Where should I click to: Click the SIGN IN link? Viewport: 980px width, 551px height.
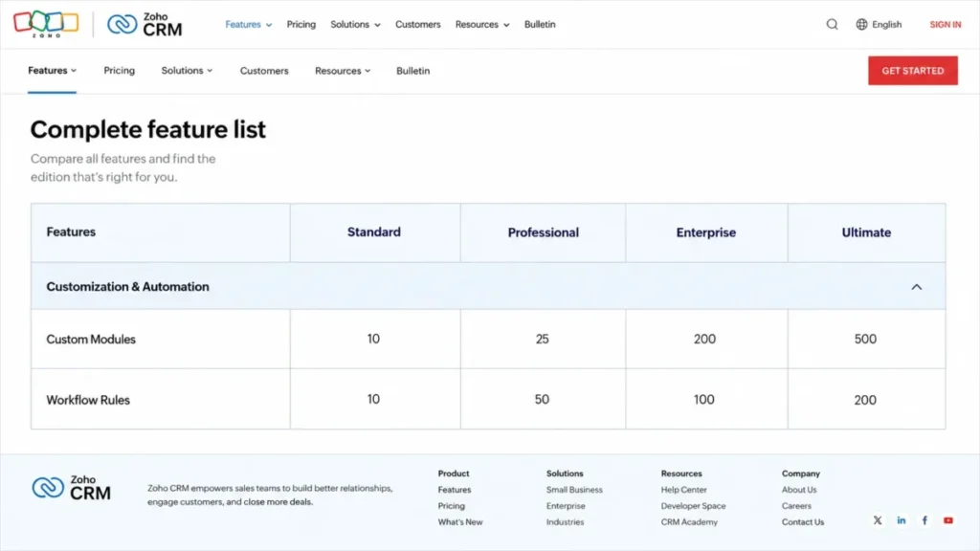click(x=945, y=24)
